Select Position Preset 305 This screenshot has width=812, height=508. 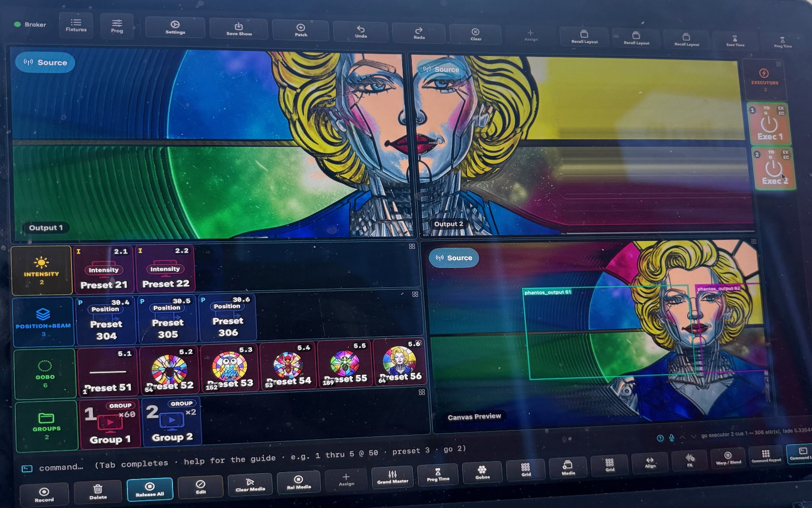click(167, 319)
